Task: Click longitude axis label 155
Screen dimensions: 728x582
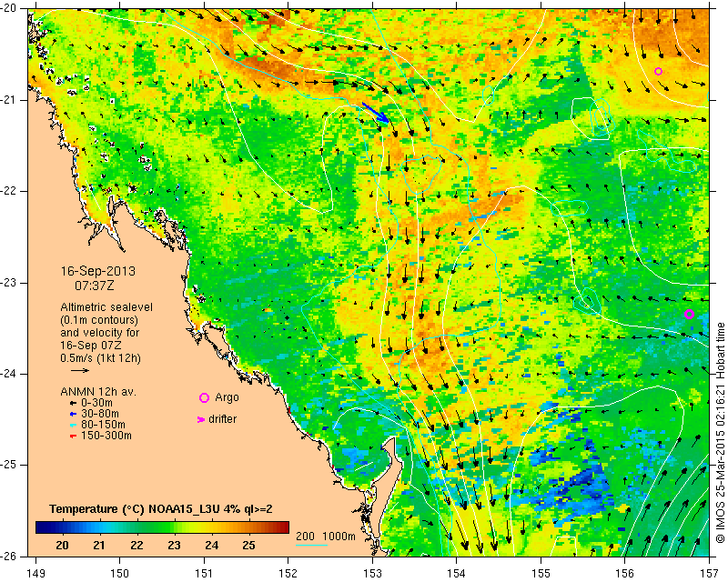Action: coord(541,574)
